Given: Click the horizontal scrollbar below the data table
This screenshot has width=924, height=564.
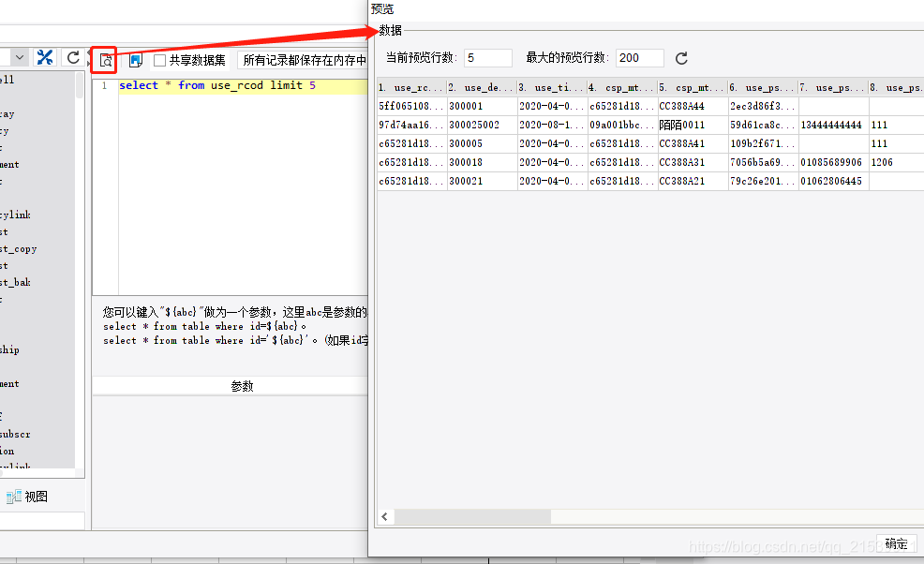Looking at the screenshot, I should click(x=472, y=515).
